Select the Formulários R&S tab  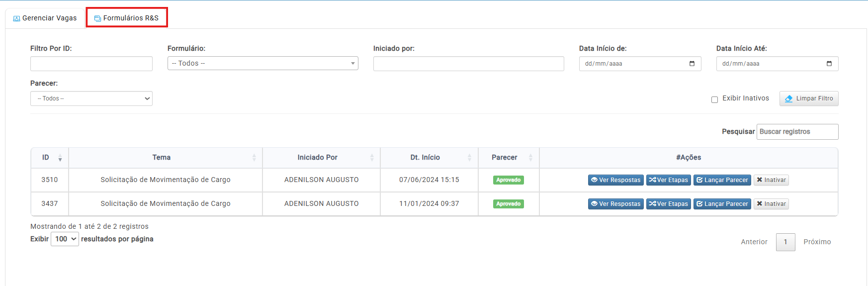coord(127,18)
